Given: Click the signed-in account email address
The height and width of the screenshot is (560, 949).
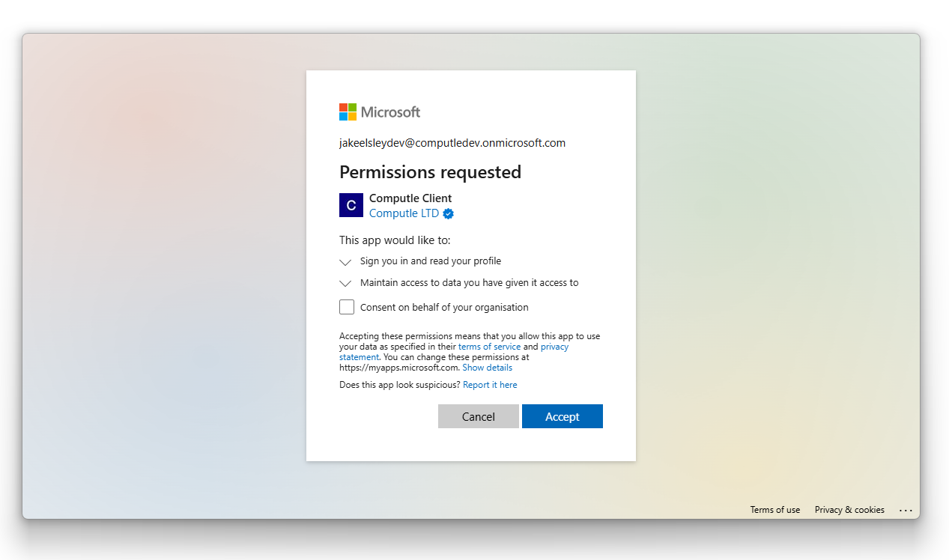Looking at the screenshot, I should point(452,143).
